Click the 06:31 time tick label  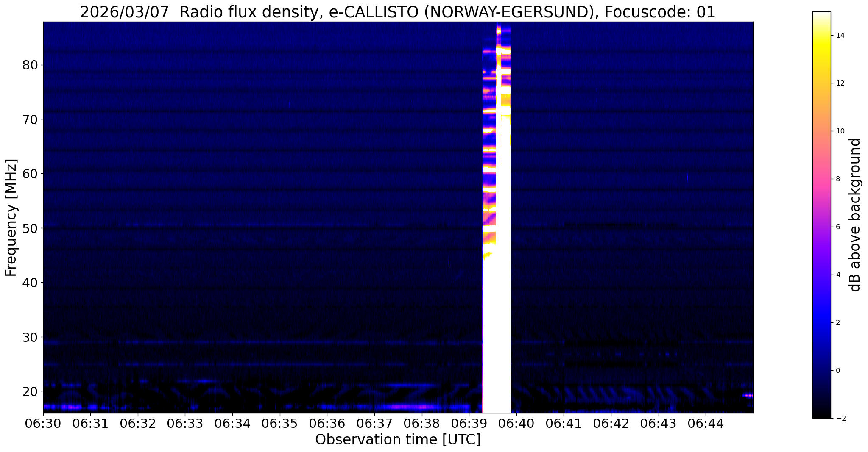pyautogui.click(x=90, y=423)
